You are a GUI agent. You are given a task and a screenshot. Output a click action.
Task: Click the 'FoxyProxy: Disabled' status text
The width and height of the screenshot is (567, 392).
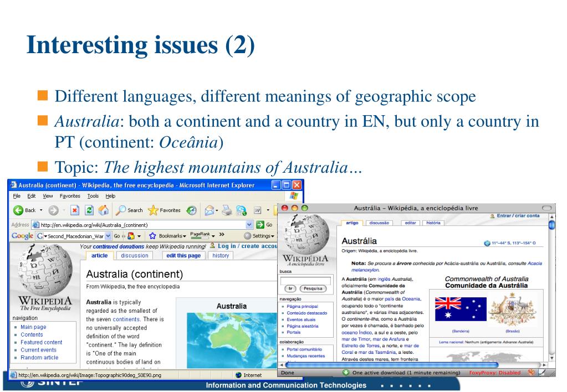[495, 373]
